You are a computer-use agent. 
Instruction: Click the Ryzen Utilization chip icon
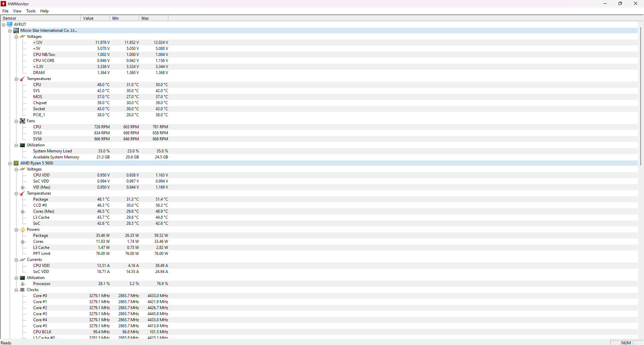[x=22, y=278]
